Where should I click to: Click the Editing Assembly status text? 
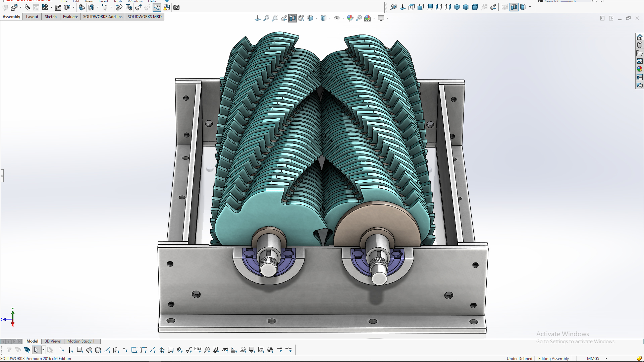click(553, 359)
